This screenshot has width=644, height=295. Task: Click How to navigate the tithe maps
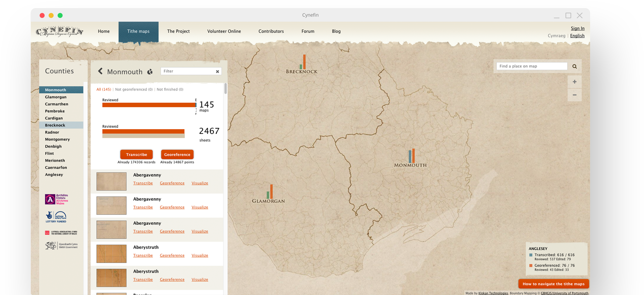click(x=553, y=284)
